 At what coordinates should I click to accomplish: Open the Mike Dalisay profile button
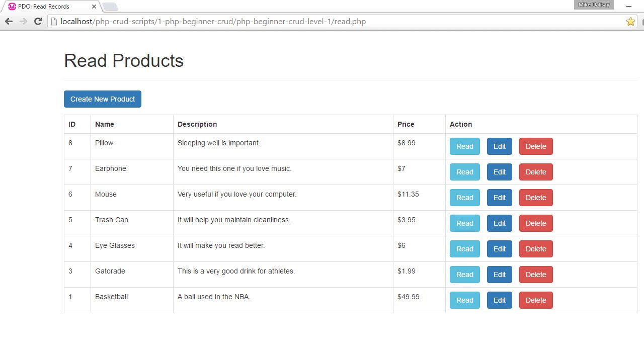pos(594,5)
